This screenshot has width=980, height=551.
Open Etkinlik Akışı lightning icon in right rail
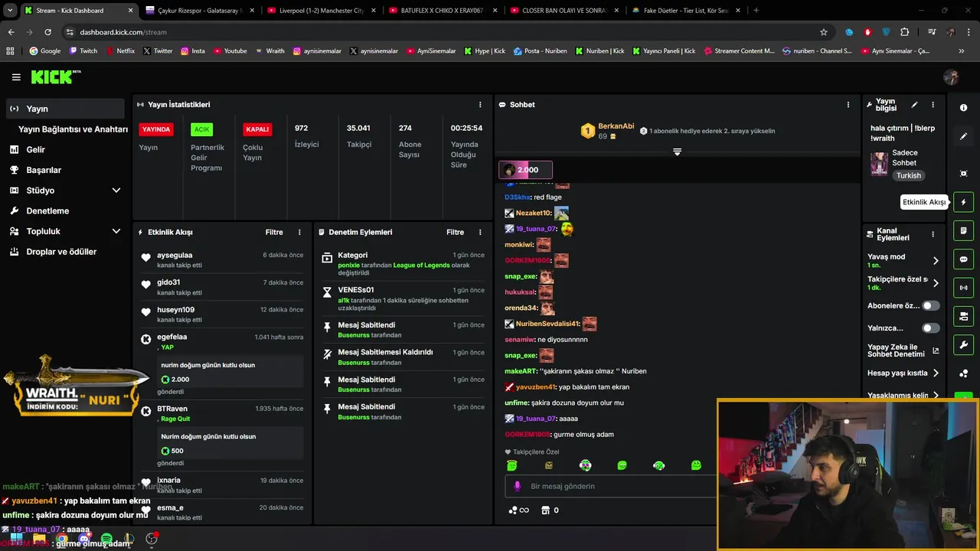click(963, 202)
